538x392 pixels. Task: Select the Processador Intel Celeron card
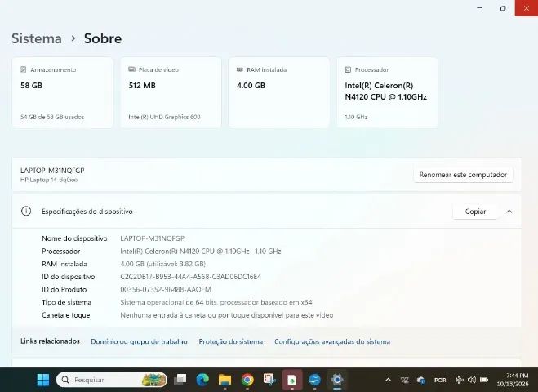point(387,92)
